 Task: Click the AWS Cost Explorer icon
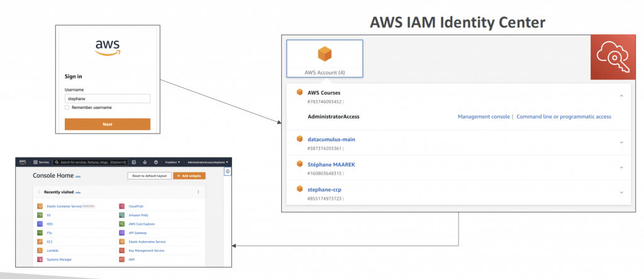122,224
